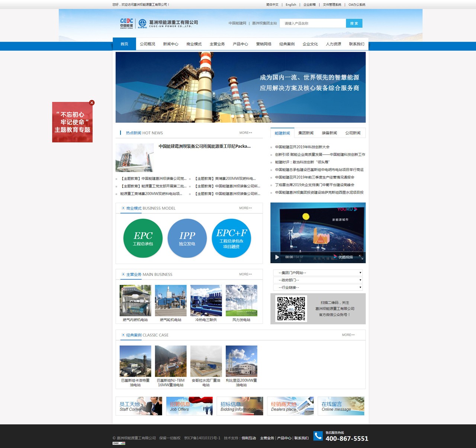The height and width of the screenshot is (448, 476).
Task: Open the 风力发电站 wind power thumbnail
Action: 241,301
